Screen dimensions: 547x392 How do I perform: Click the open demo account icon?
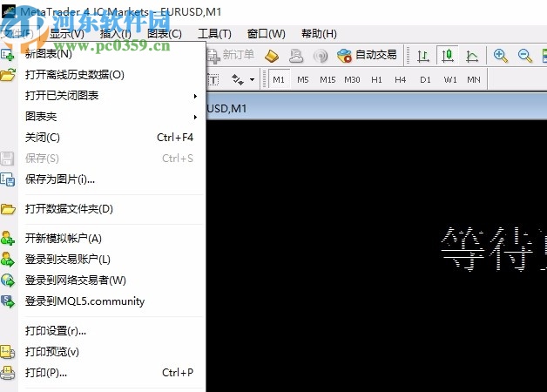(7, 238)
